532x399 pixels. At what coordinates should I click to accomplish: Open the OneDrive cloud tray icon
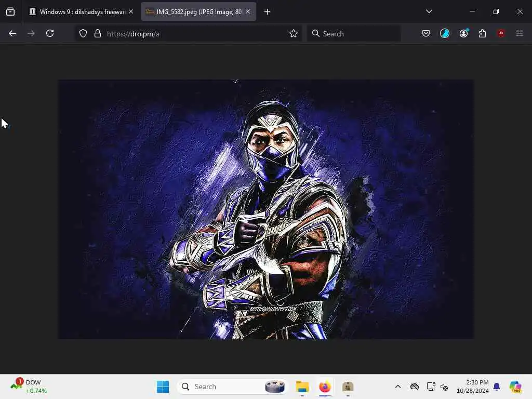[414, 387]
